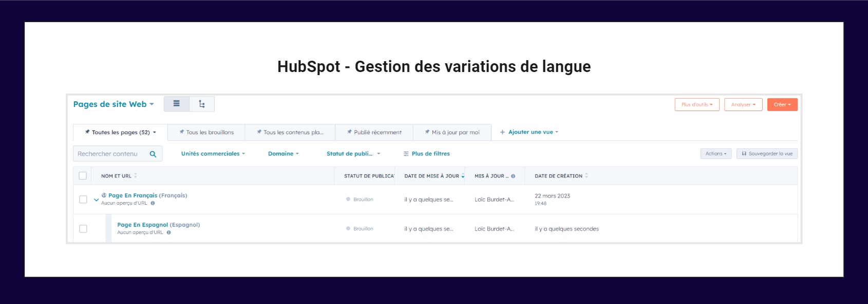Focus the Rechercher contenu search field
Viewport: 868px width, 304px height.
pyautogui.click(x=118, y=154)
